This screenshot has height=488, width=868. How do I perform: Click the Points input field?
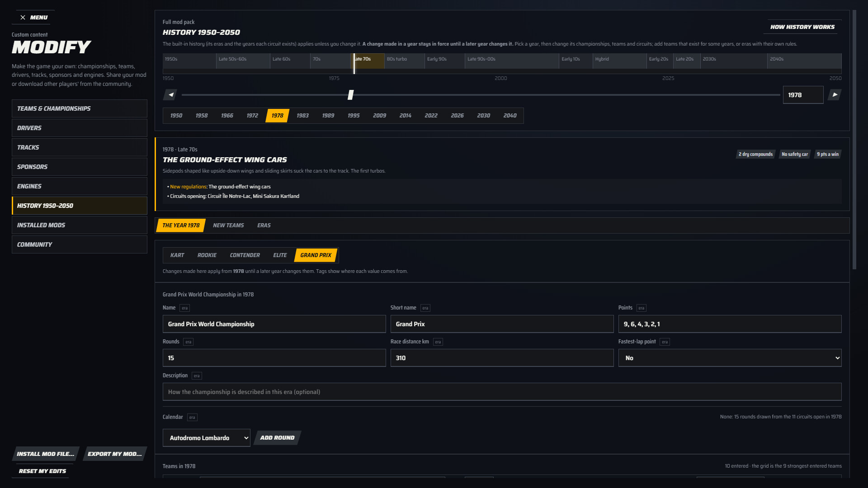(x=730, y=324)
